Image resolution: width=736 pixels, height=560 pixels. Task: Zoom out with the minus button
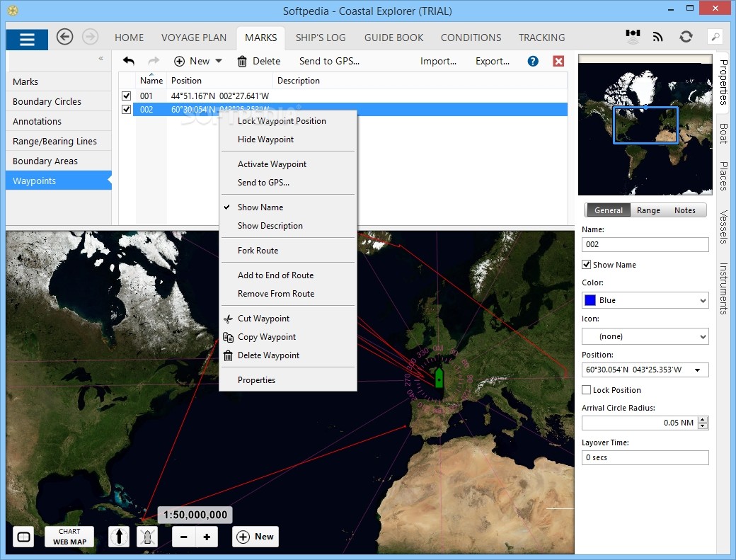pyautogui.click(x=183, y=537)
